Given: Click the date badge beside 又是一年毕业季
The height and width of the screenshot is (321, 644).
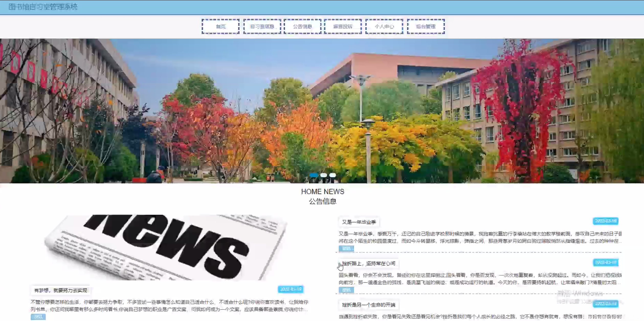Looking at the screenshot, I should click(605, 221).
